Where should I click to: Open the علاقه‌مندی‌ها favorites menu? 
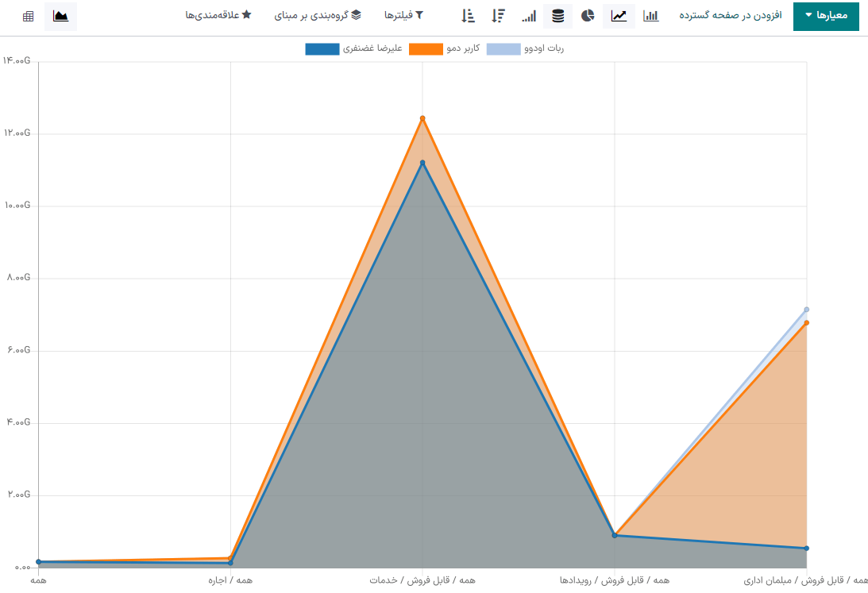(218, 16)
